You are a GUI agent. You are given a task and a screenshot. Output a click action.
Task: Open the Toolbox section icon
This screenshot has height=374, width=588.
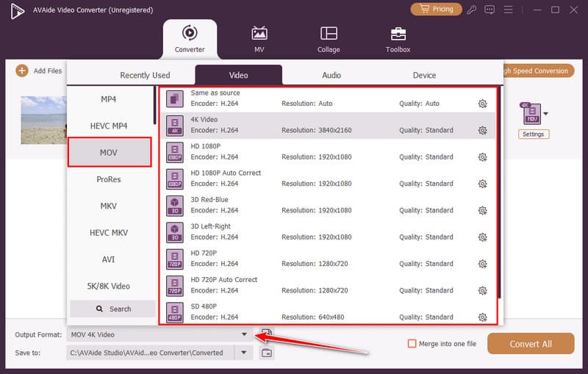click(398, 34)
